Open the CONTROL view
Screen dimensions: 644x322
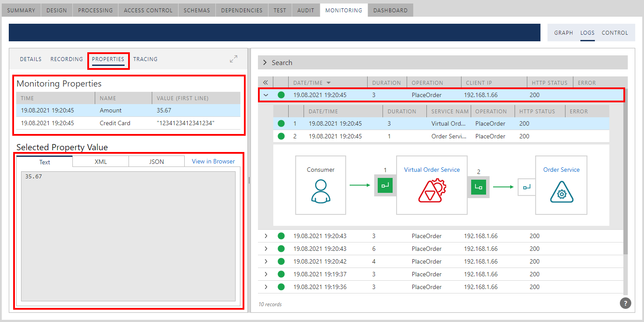[x=615, y=33]
